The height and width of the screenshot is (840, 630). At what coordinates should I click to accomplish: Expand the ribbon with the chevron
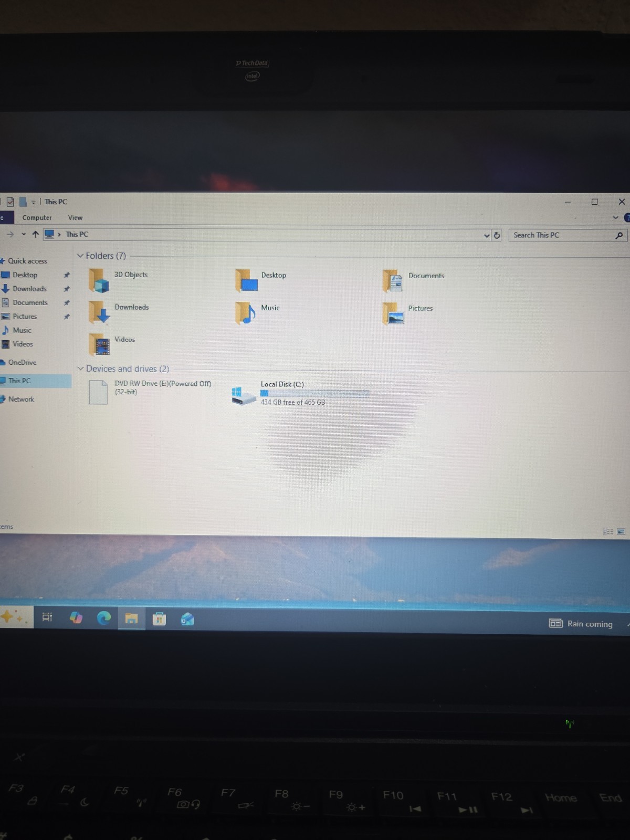pos(615,217)
